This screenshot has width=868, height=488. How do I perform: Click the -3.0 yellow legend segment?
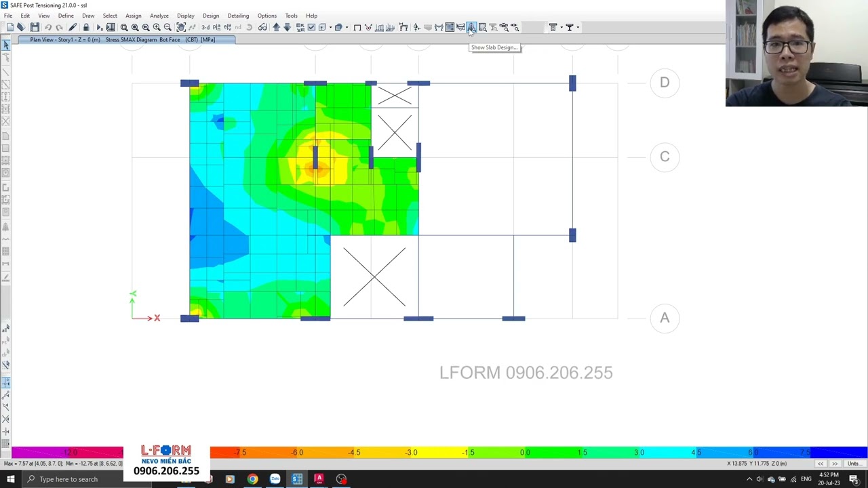(412, 452)
